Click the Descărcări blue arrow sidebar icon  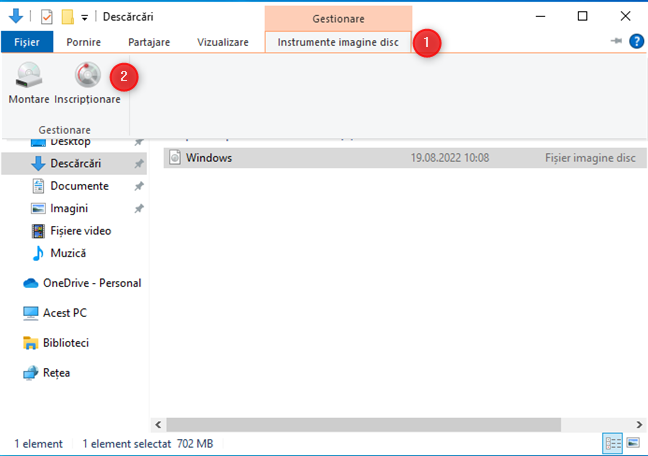pyautogui.click(x=38, y=164)
